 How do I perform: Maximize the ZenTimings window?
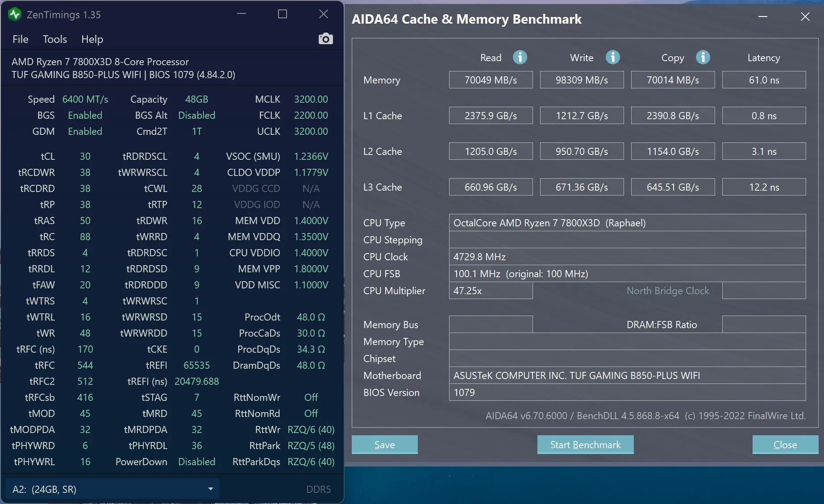coord(283,14)
